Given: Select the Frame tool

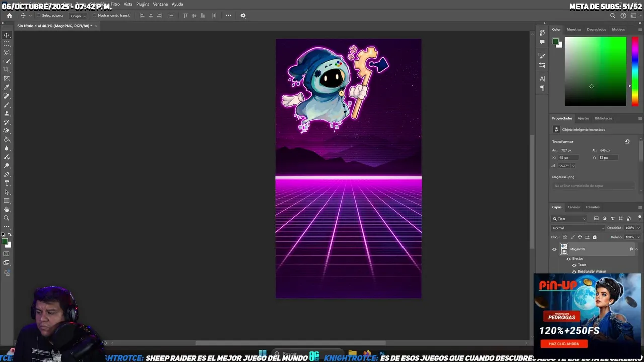Looking at the screenshot, I should coord(7,78).
